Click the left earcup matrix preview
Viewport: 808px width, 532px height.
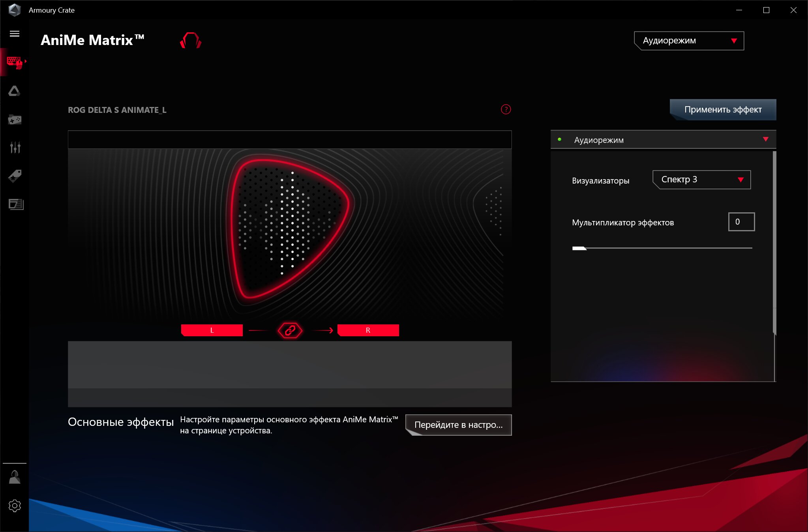click(289, 229)
